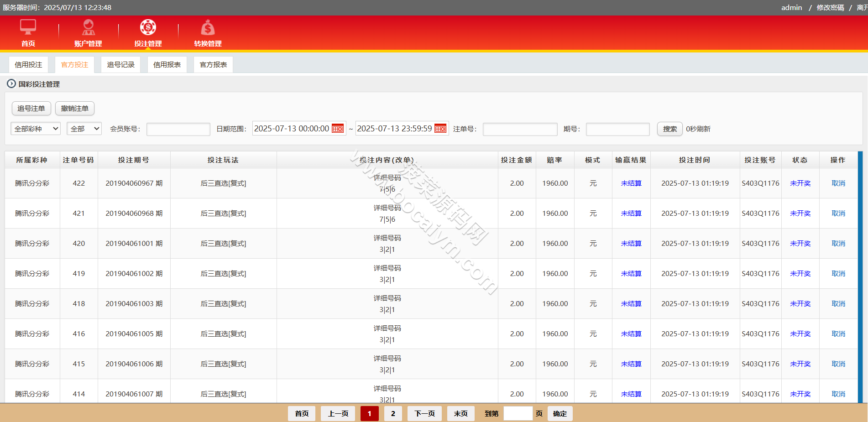Viewport: 868px width, 422px height.
Task: Expand the 全部 status dropdown
Action: coord(84,129)
